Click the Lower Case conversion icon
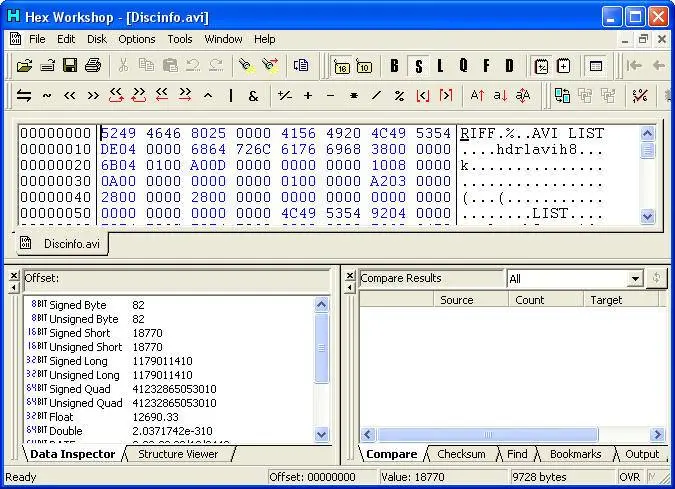This screenshot has width=675, height=489. (x=500, y=96)
